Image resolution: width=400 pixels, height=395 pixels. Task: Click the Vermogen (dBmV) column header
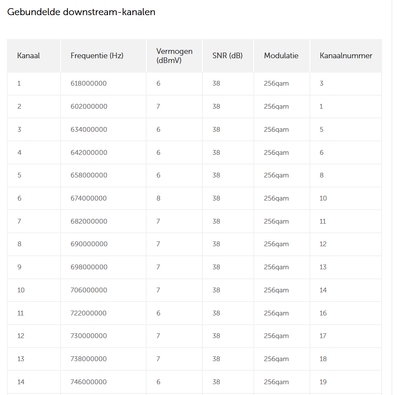click(174, 56)
